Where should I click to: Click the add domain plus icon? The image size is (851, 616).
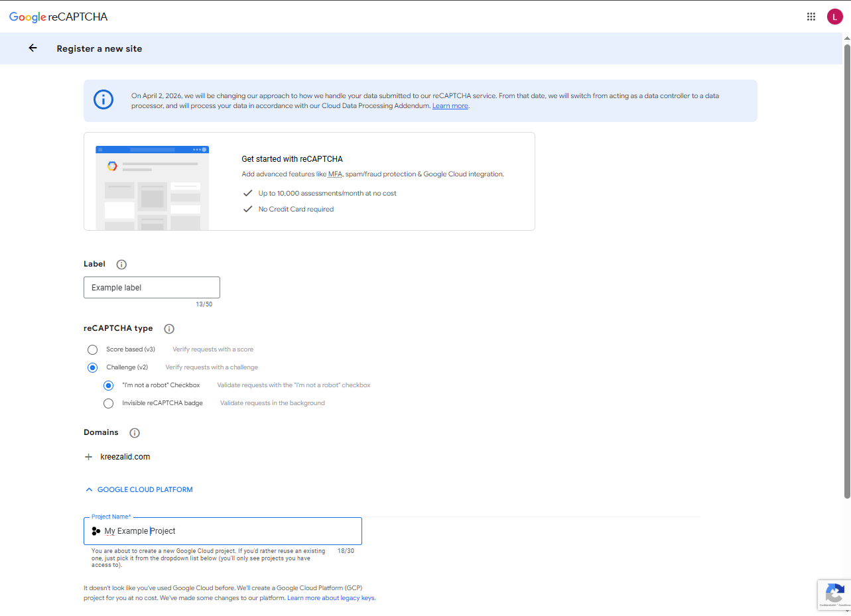pos(89,456)
